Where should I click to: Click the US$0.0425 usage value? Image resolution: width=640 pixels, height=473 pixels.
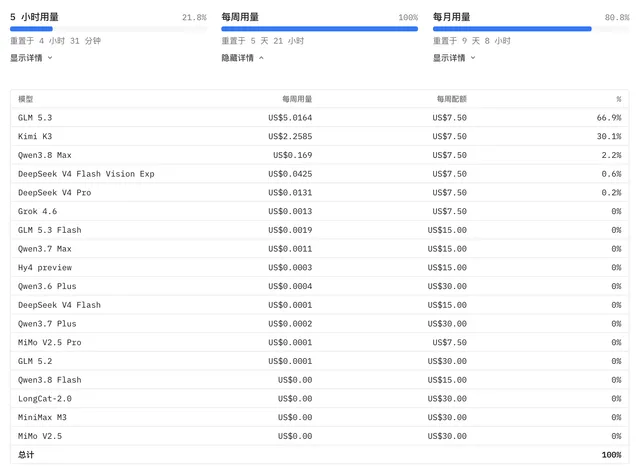(x=290, y=174)
